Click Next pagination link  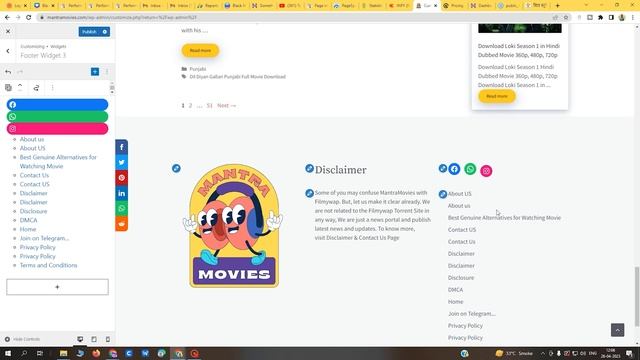(227, 105)
